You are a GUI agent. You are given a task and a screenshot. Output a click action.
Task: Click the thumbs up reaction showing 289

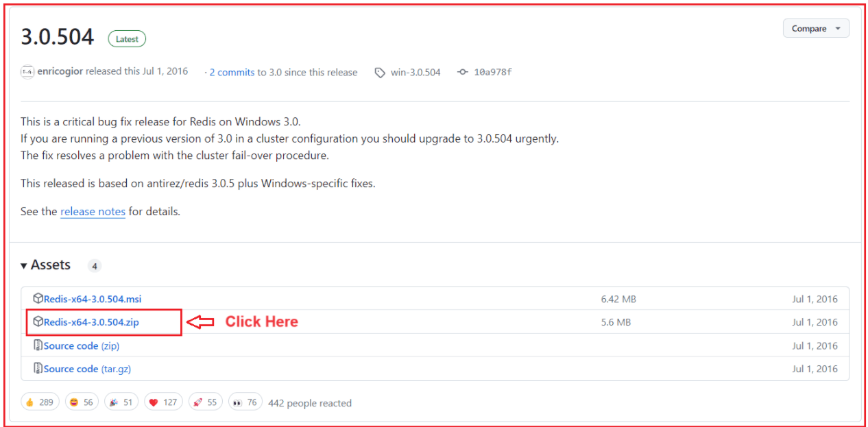click(40, 402)
